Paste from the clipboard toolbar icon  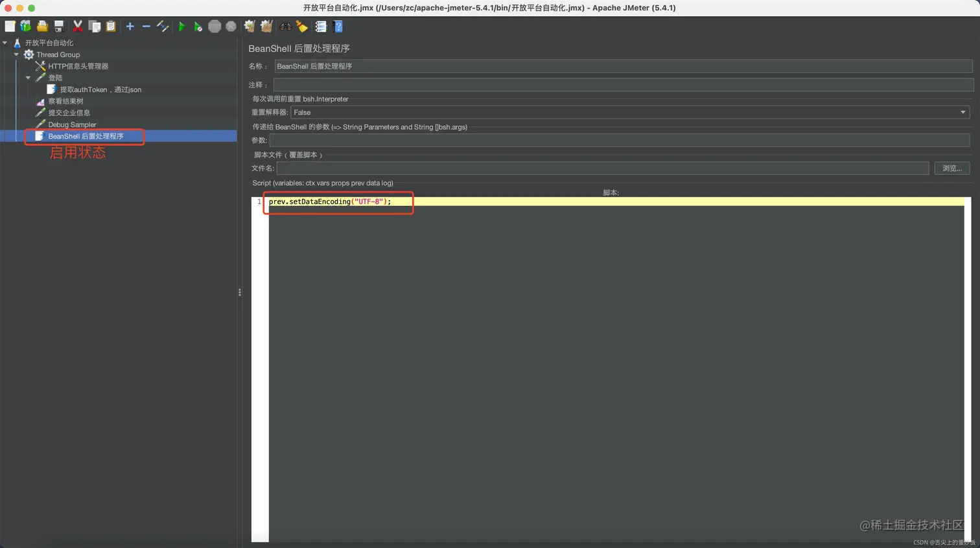pos(111,27)
